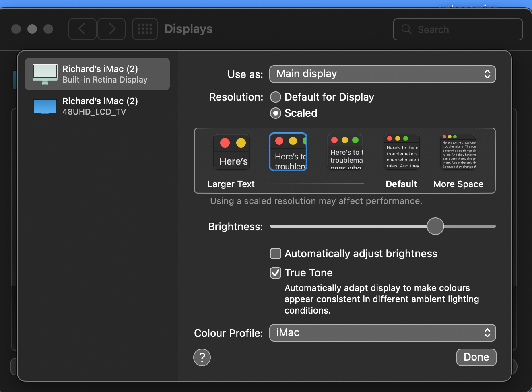Image resolution: width=532 pixels, height=392 pixels.
Task: Disable the True Tone checkbox
Action: (x=276, y=273)
